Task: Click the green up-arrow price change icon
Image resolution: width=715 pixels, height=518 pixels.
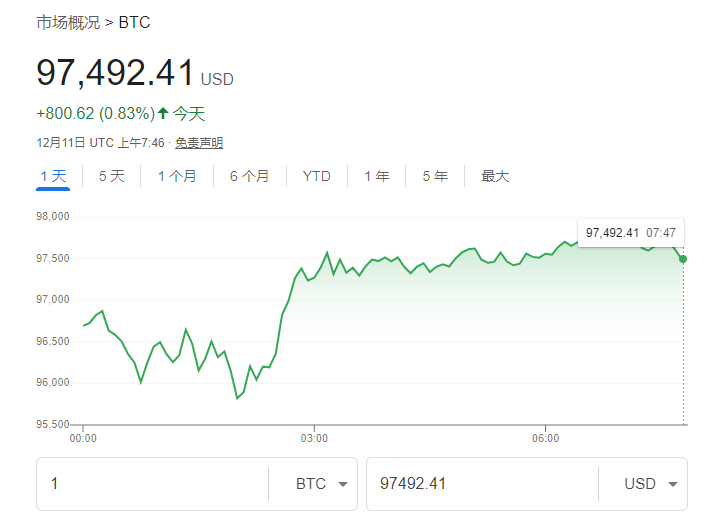Action: click(163, 114)
